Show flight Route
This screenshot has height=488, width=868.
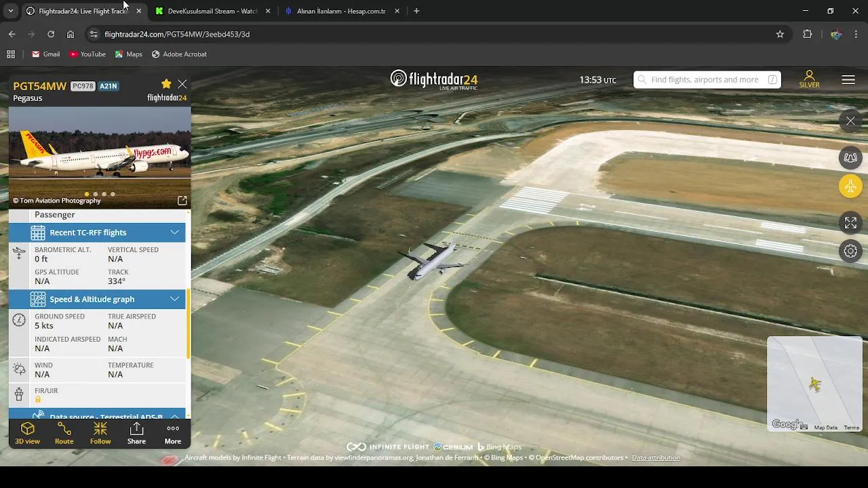(64, 433)
